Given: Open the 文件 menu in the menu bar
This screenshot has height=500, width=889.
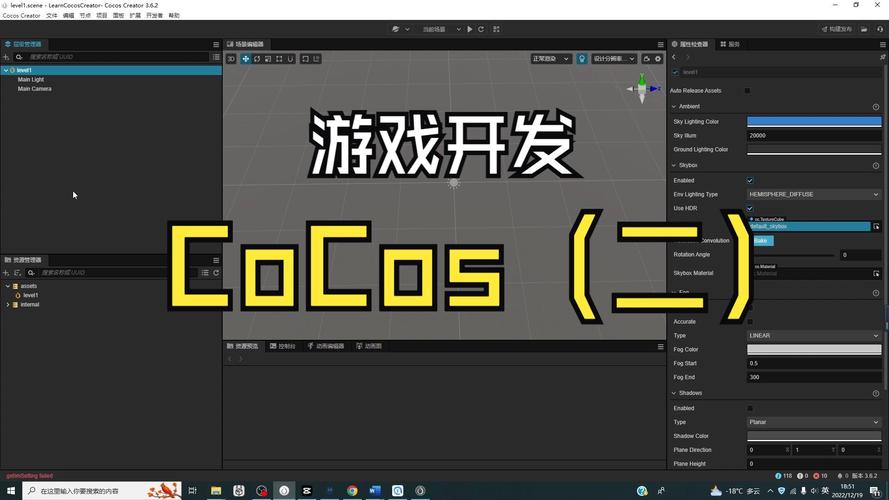Looking at the screenshot, I should point(52,16).
